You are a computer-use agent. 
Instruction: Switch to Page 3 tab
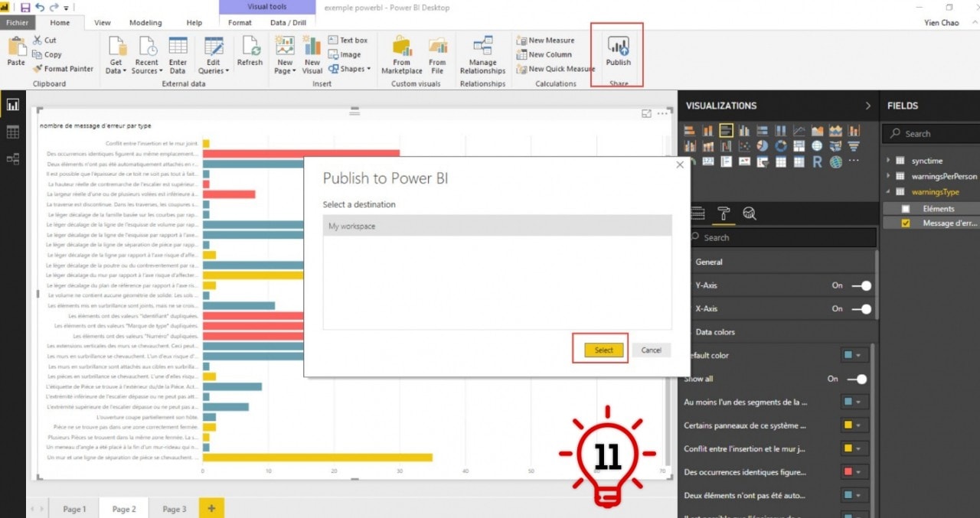174,509
